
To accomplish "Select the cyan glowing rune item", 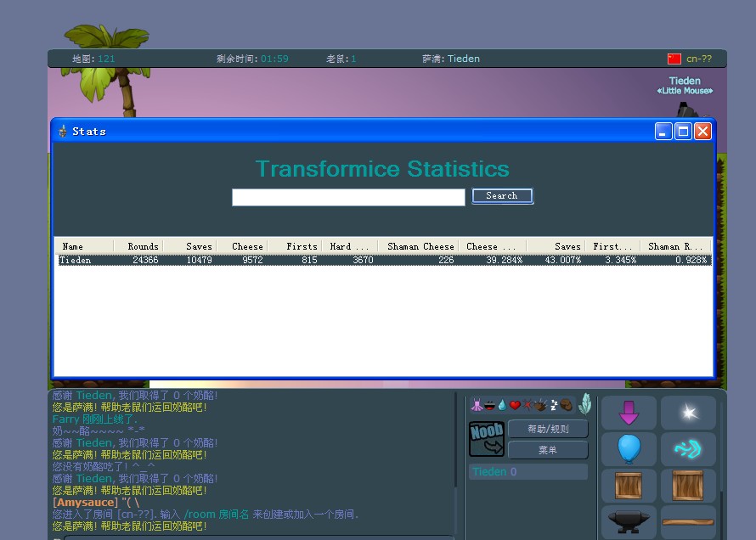I will tap(688, 449).
